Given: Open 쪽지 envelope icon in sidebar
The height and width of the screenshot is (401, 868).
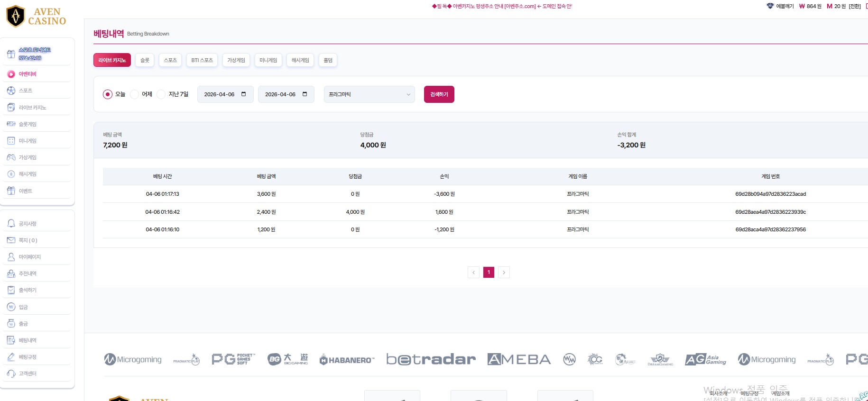Looking at the screenshot, I should pos(11,240).
